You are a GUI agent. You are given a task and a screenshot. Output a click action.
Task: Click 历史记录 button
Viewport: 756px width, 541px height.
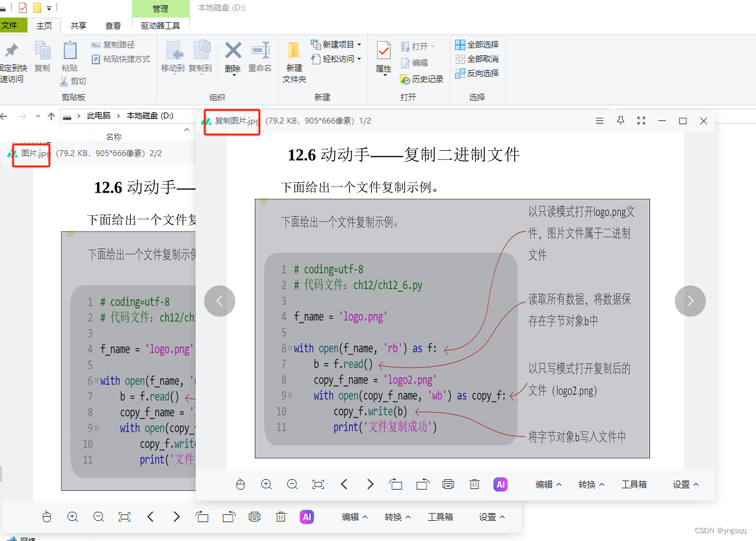coord(422,79)
